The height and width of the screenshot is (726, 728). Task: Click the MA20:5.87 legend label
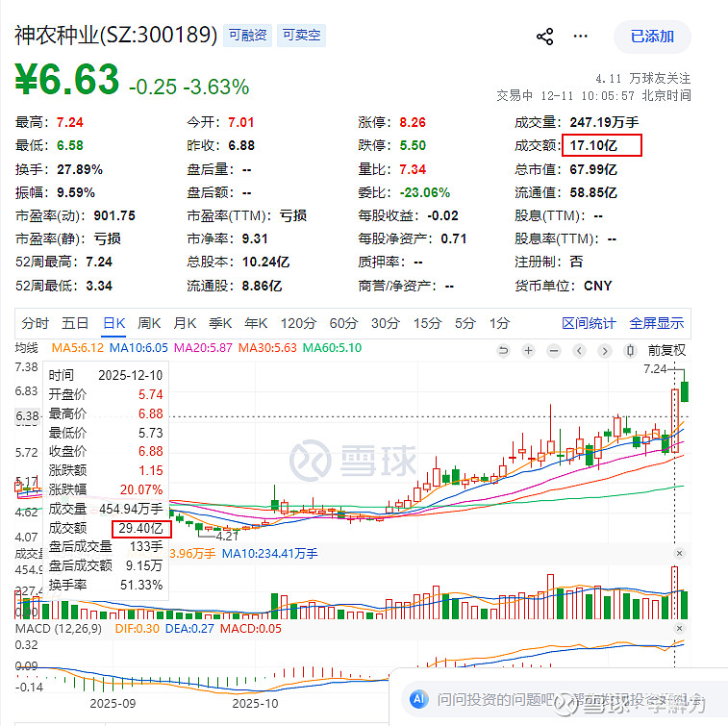tap(203, 348)
